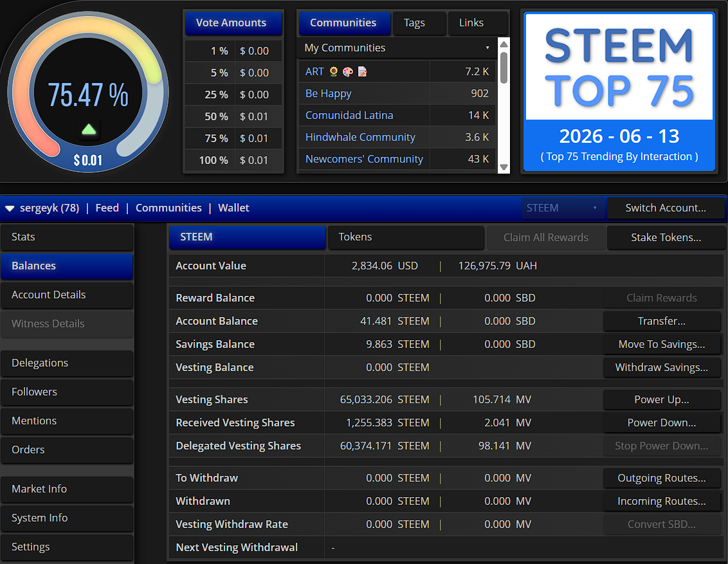Click the 126,975.79 UAH account value
This screenshot has width=728, height=564.
497,266
